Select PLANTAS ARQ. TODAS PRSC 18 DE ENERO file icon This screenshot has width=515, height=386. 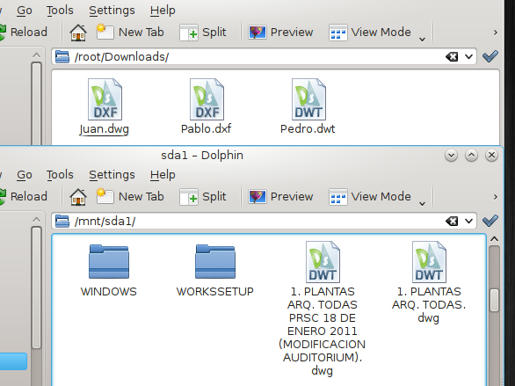[x=323, y=262]
